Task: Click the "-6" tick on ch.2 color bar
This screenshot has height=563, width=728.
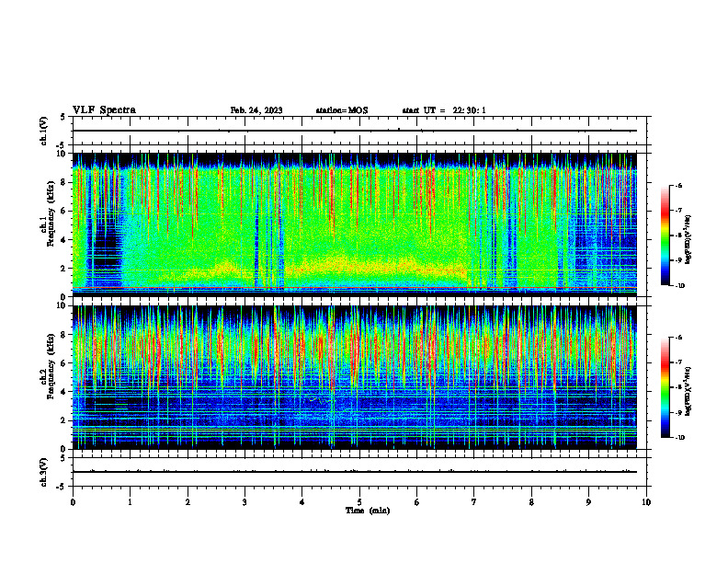Action: click(678, 338)
